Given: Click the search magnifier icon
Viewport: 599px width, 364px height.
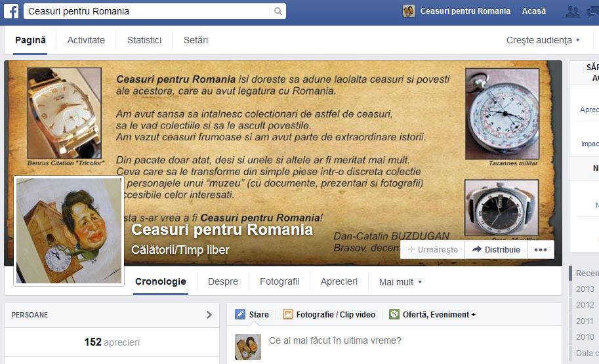Looking at the screenshot, I should click(x=278, y=11).
